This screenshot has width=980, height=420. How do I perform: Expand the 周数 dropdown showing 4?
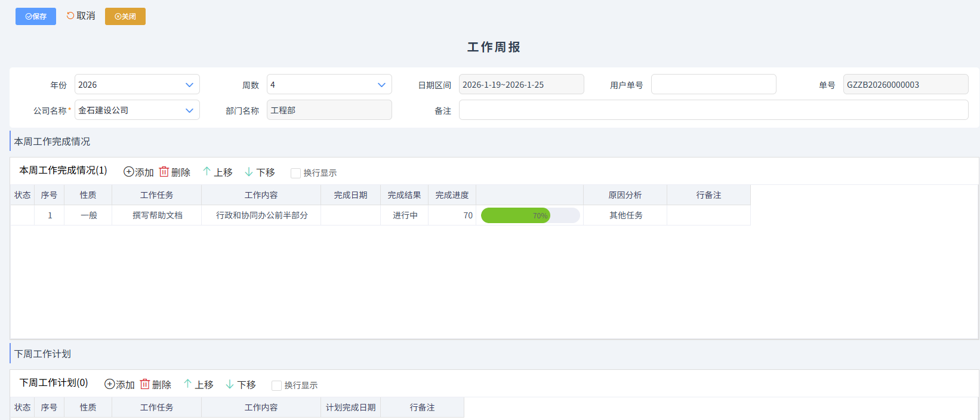point(329,85)
